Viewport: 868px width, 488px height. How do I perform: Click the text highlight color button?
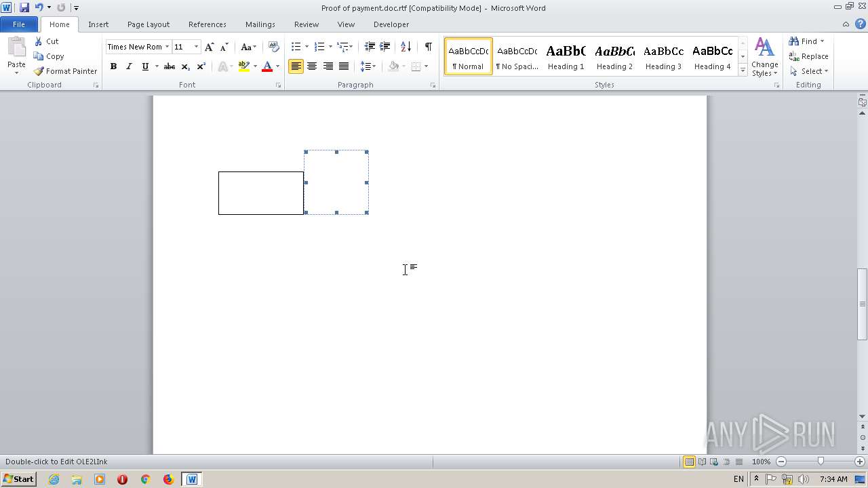click(243, 66)
